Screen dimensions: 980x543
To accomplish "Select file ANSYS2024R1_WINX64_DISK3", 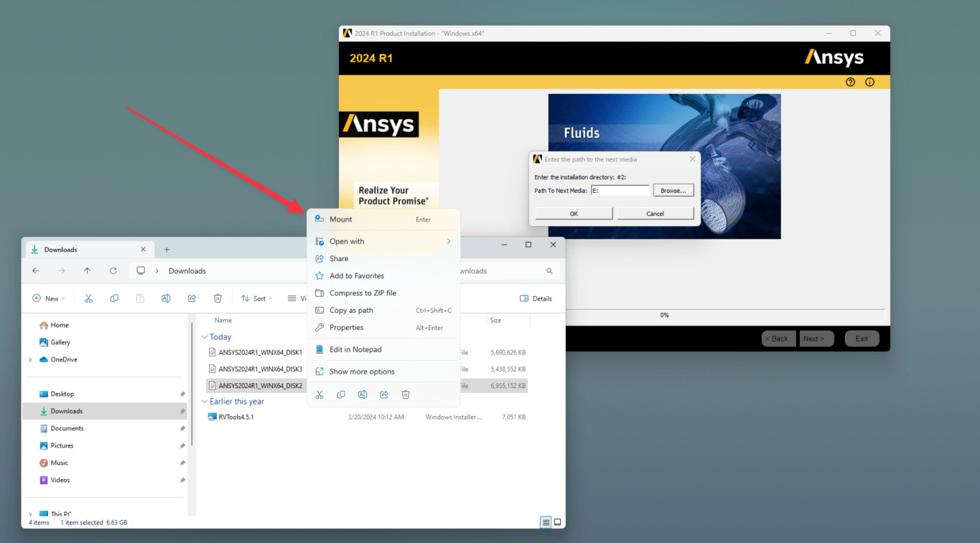I will tap(260, 369).
